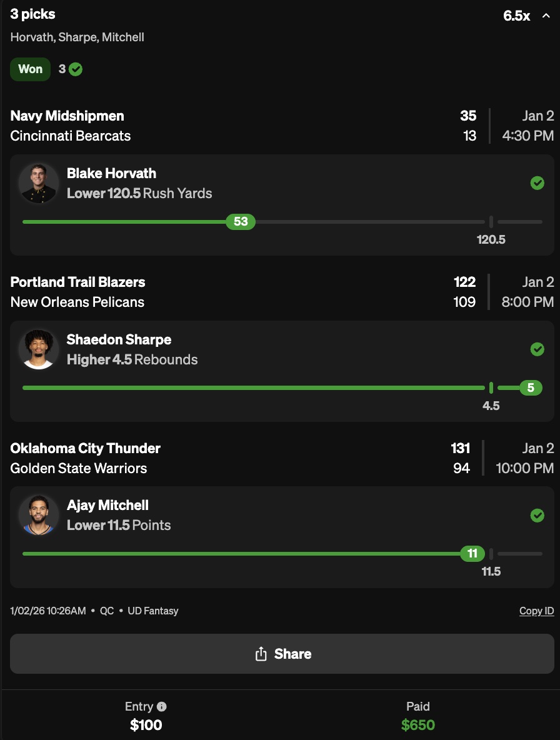
Task: Click the 53 marker on Horvath progress bar
Action: click(241, 221)
